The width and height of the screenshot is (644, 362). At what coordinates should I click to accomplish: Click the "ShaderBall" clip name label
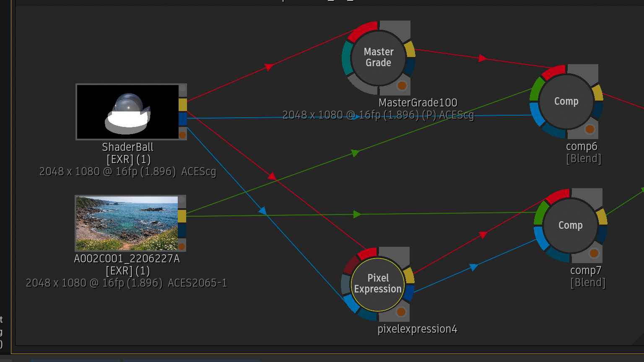coord(127,147)
